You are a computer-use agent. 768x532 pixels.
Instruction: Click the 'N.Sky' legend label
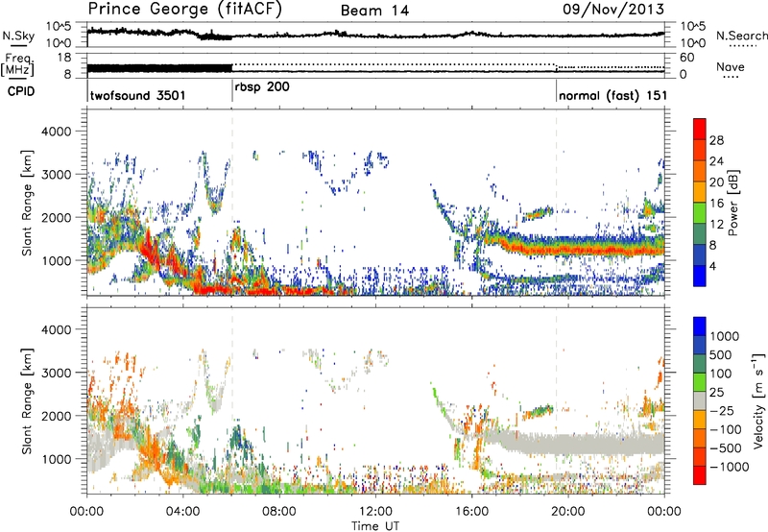[x=18, y=36]
